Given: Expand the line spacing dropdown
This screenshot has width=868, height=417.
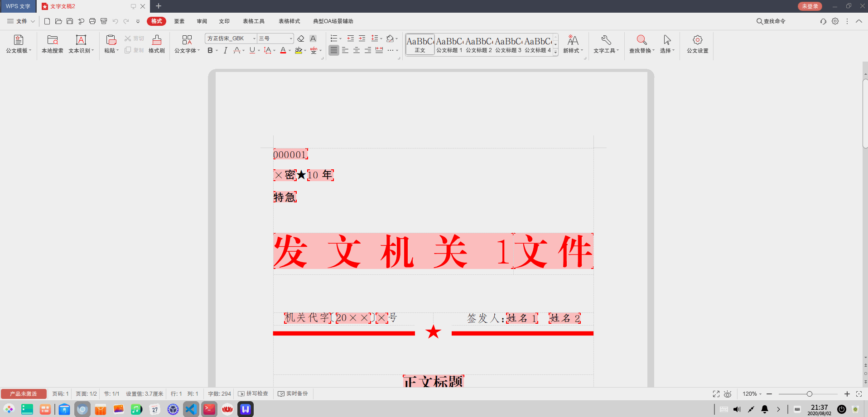Looking at the screenshot, I should 381,38.
